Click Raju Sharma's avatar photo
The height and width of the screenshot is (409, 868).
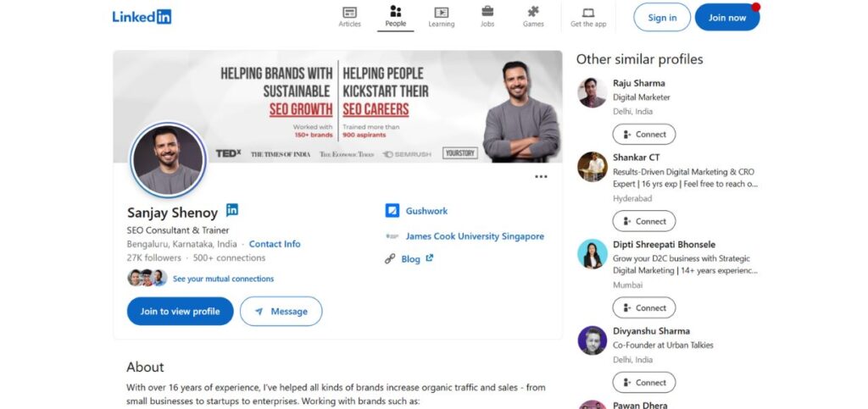[x=593, y=92]
